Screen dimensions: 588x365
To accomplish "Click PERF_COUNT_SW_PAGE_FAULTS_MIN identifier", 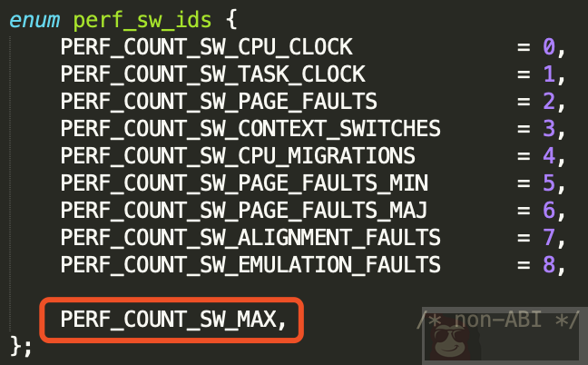I will 244,183.
